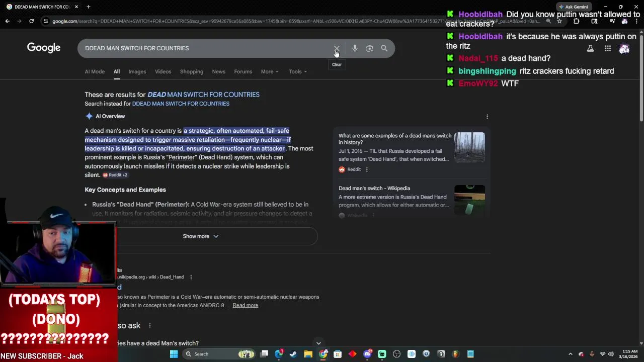Select the Images tab
644x362 pixels.
coord(137,71)
